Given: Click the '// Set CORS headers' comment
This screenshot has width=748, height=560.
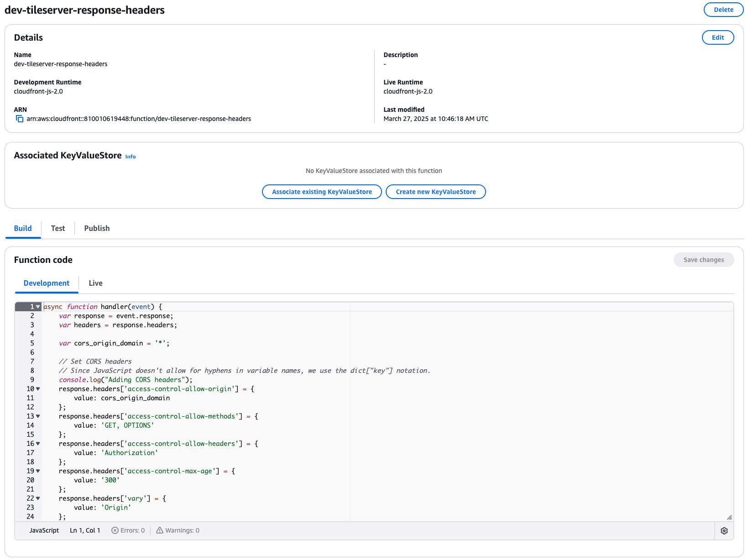Looking at the screenshot, I should pos(95,361).
